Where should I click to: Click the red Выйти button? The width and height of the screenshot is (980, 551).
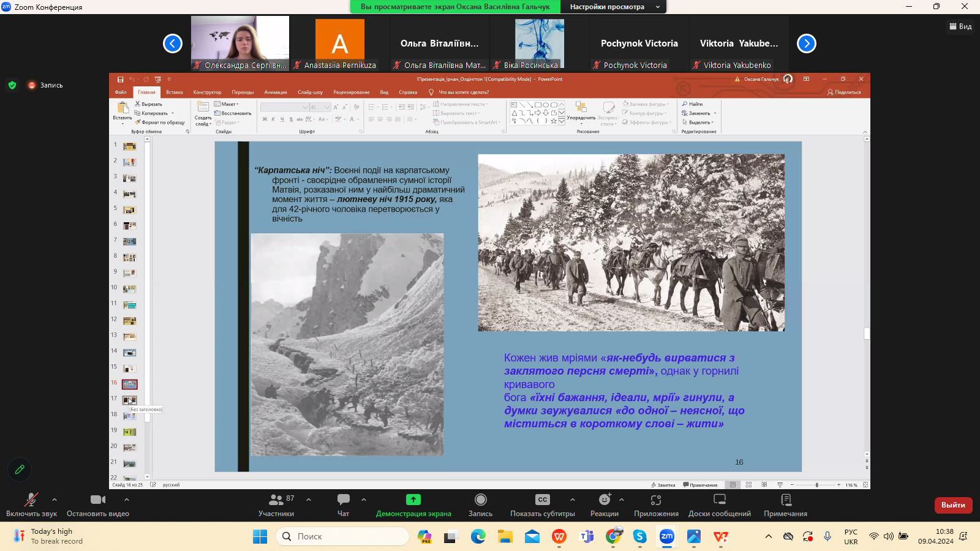point(953,505)
